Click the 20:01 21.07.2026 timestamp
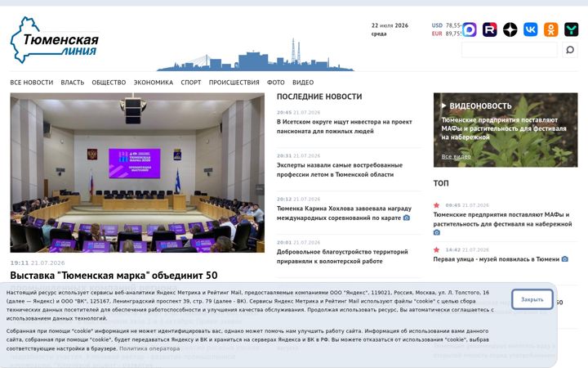588x368 pixels. (299, 242)
